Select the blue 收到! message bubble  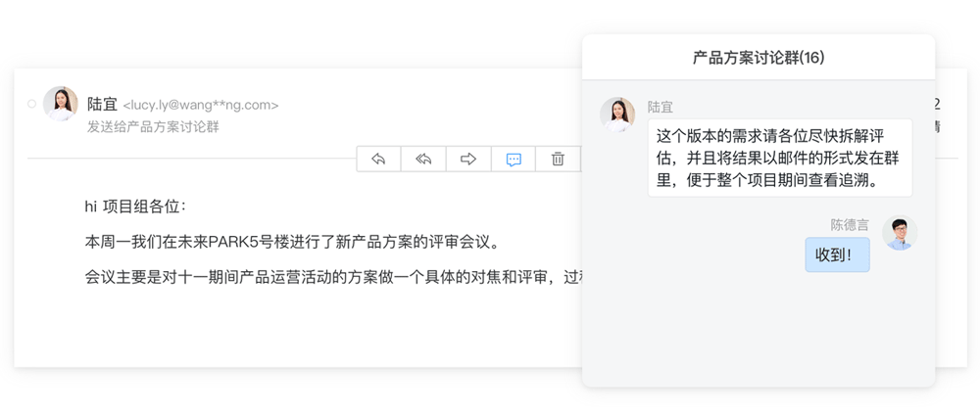tap(837, 254)
